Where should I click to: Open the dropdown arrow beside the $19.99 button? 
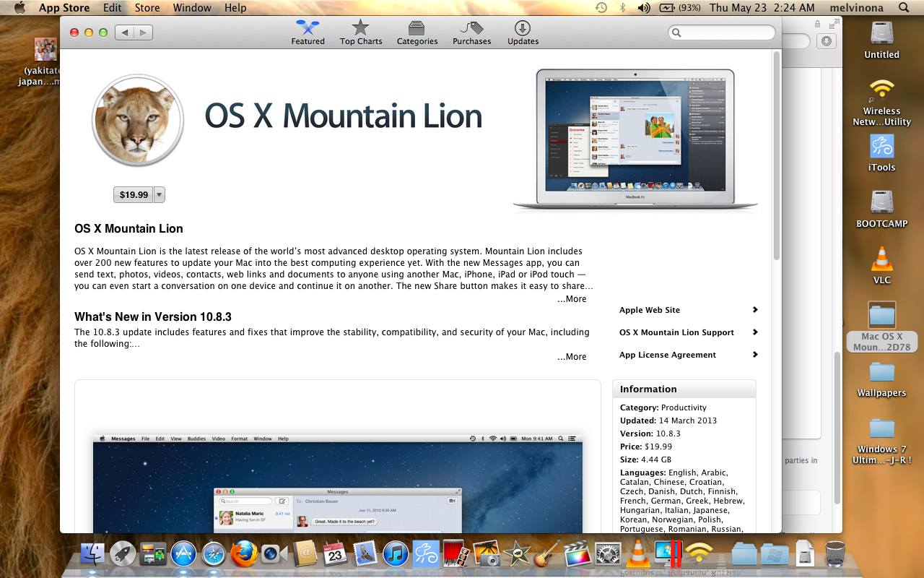160,194
